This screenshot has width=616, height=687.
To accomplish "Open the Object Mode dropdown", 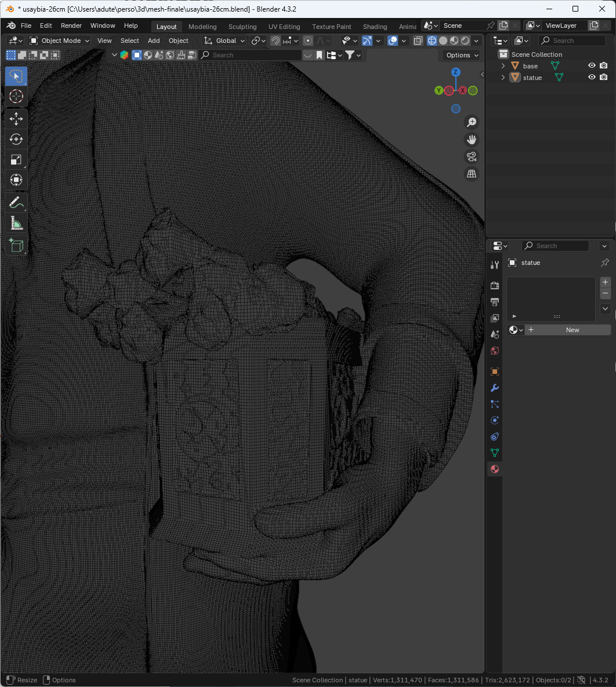I will (59, 41).
